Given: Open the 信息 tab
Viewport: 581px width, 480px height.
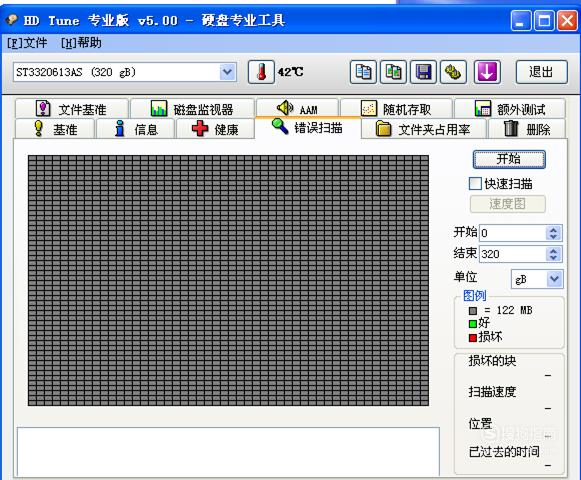Looking at the screenshot, I should coord(136,129).
